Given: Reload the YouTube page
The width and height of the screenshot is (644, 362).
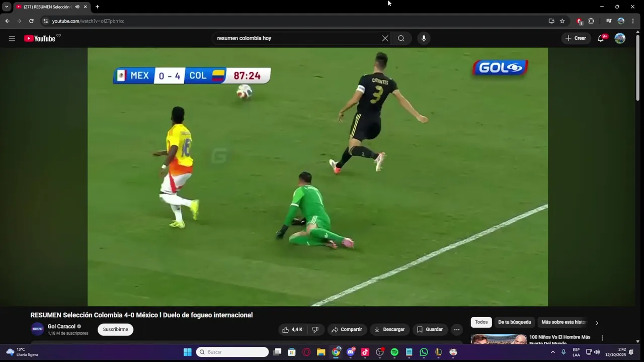Looking at the screenshot, I should click(31, 21).
